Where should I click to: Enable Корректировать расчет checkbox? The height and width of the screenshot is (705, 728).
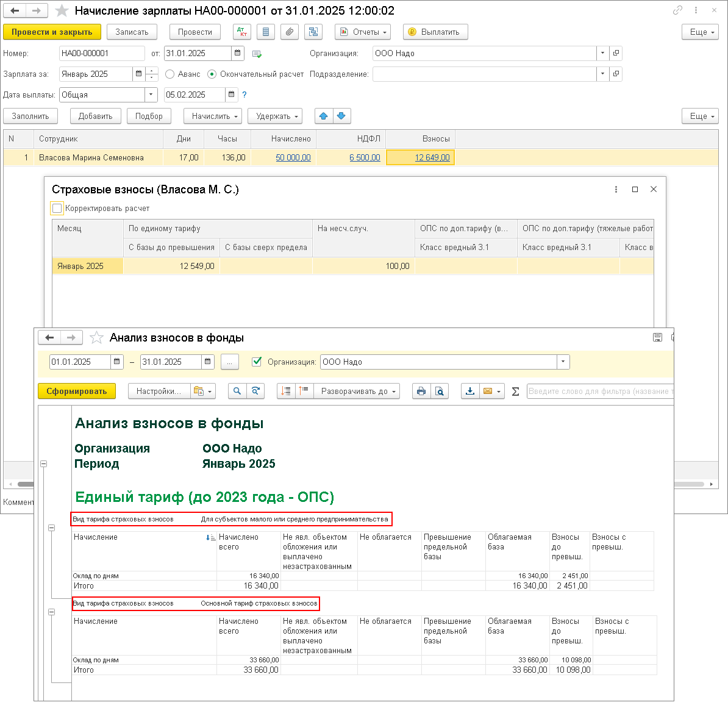pos(57,209)
